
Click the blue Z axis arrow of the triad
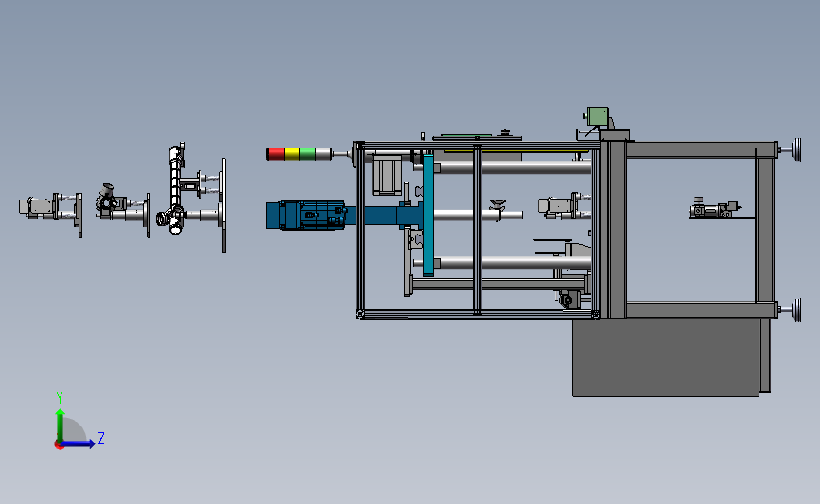[79, 443]
